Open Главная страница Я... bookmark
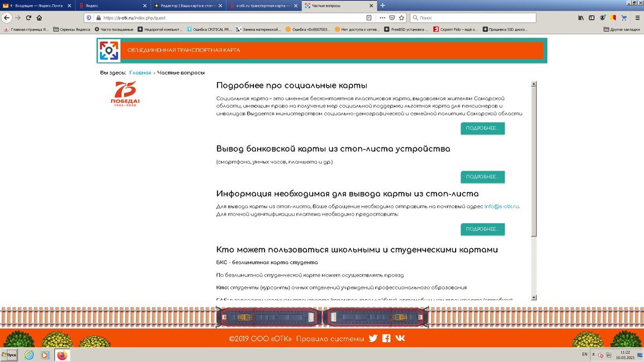This screenshot has width=644, height=362. 26,29
